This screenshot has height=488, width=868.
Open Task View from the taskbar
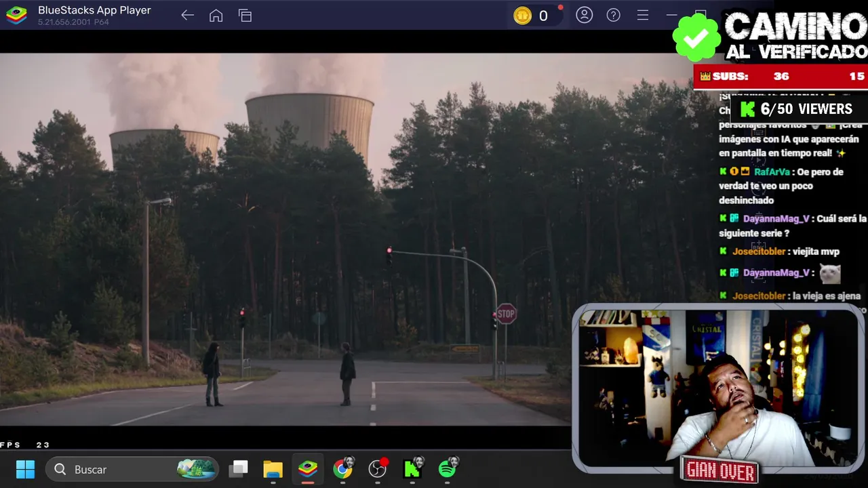pos(238,469)
